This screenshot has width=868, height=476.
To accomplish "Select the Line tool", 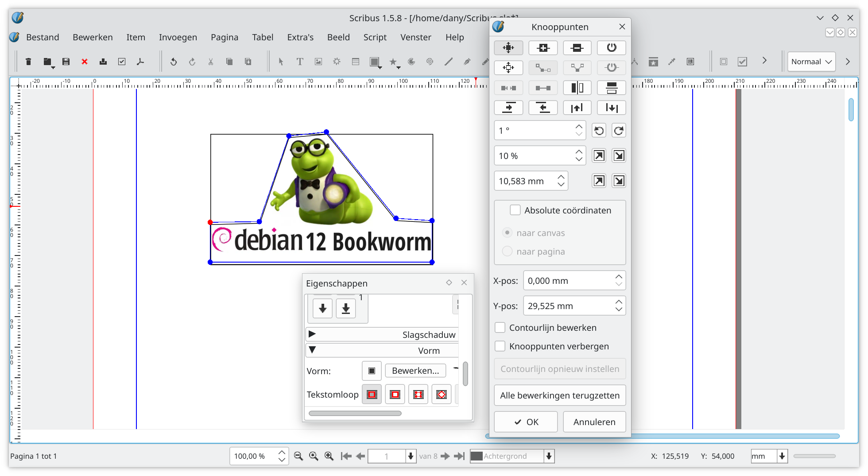I will tap(448, 62).
